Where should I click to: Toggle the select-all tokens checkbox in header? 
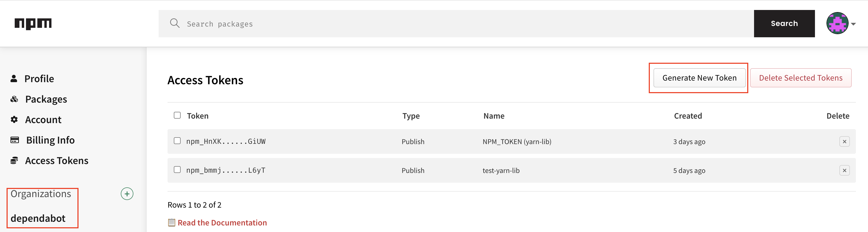(177, 115)
